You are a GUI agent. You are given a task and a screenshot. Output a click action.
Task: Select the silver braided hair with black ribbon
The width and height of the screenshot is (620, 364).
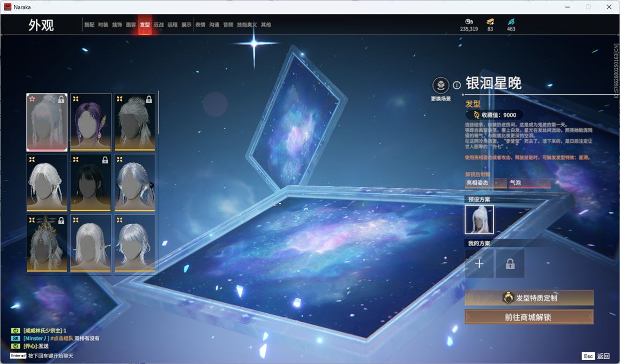tap(135, 183)
